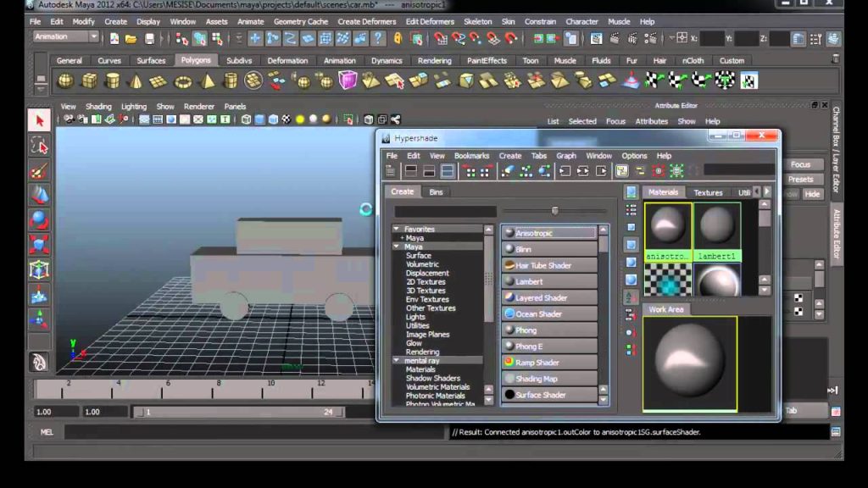Toggle Hypershade bottom tabs only view
This screenshot has width=868, height=488.
coord(429,171)
